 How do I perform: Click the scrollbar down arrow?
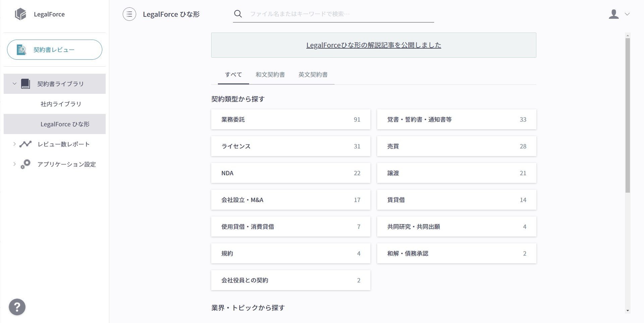(628, 311)
